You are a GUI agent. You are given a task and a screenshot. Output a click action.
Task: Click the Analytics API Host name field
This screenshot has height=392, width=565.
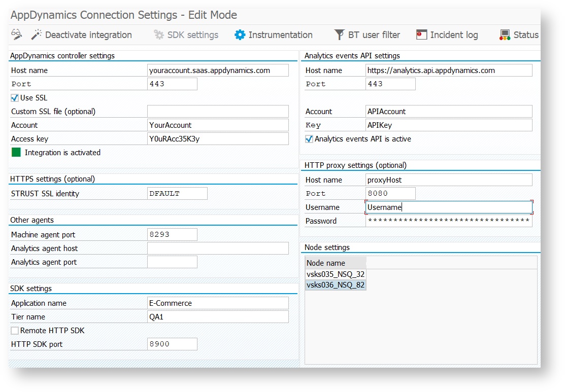click(449, 70)
